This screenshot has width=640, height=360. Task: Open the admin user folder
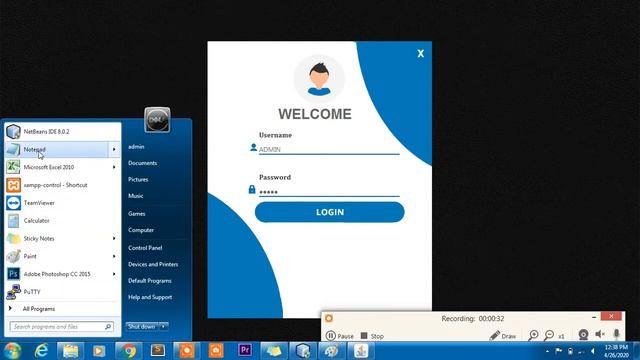tap(136, 147)
